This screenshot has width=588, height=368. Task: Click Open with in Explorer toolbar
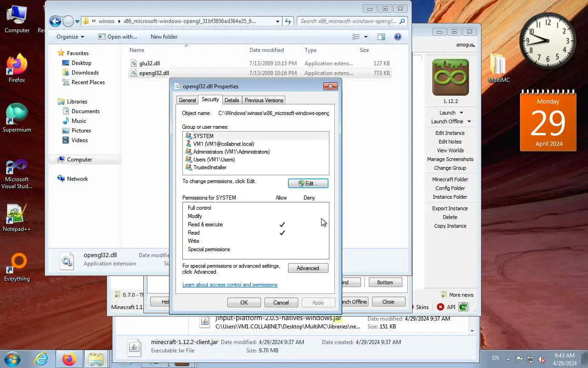point(118,37)
